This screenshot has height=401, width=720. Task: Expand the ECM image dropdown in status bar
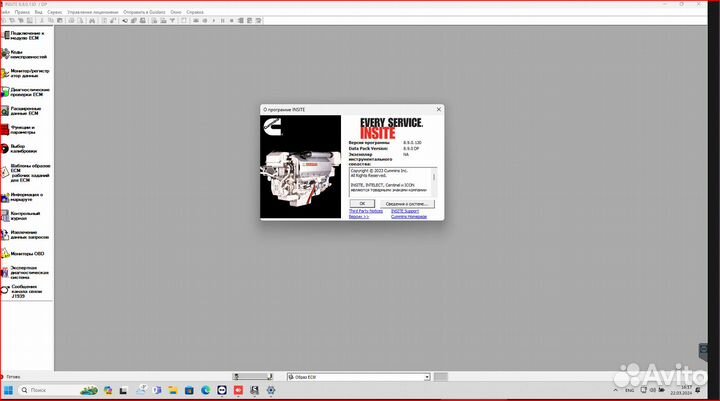pyautogui.click(x=426, y=377)
